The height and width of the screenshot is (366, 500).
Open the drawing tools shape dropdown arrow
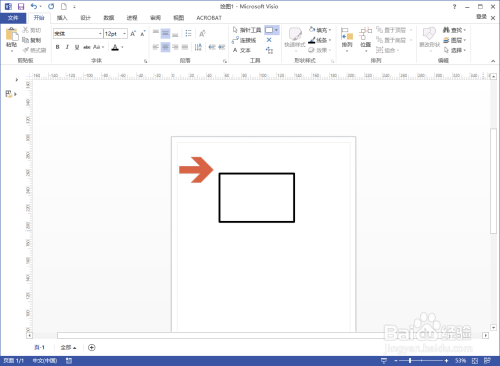(x=276, y=30)
